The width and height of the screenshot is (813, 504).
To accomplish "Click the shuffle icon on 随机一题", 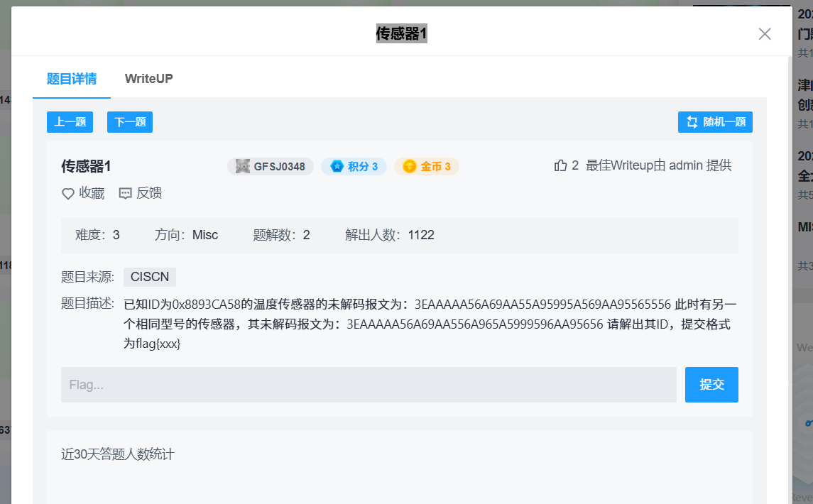I will click(691, 122).
